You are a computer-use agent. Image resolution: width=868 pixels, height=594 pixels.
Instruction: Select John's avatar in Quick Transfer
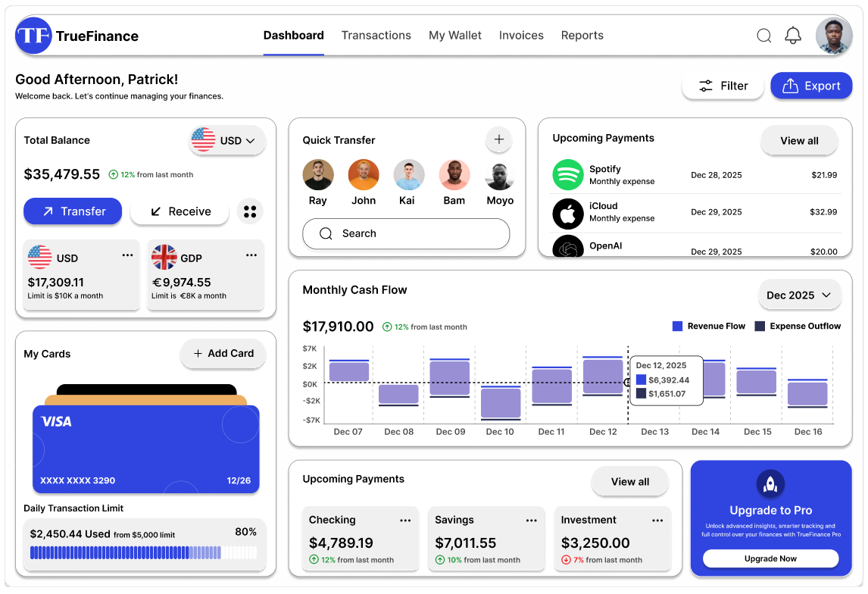tap(364, 175)
